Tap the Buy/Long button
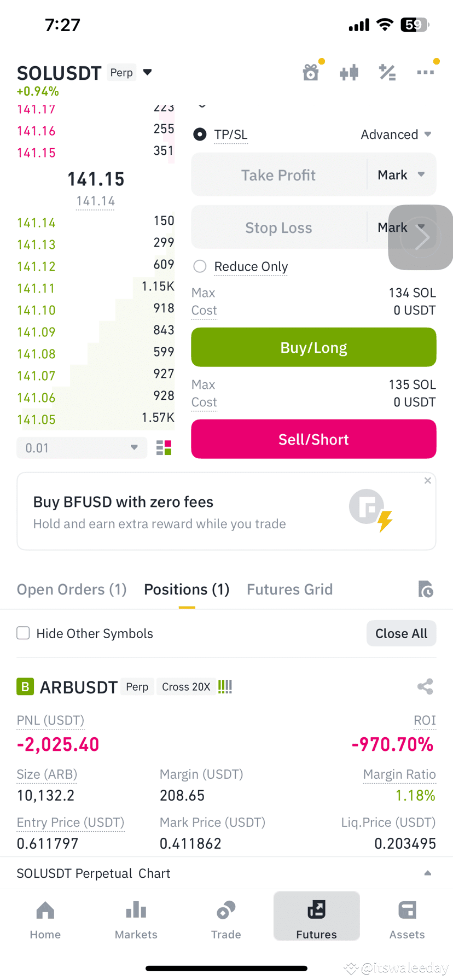 (x=313, y=347)
